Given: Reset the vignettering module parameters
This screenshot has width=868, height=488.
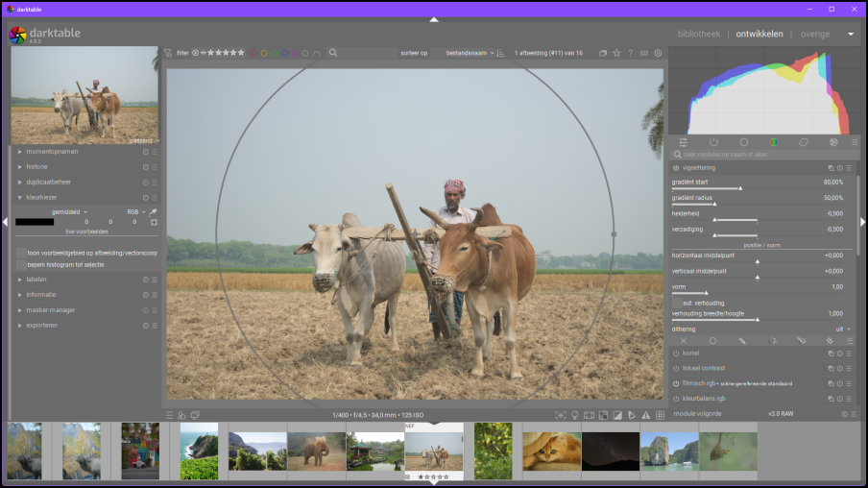Looking at the screenshot, I should (x=840, y=168).
